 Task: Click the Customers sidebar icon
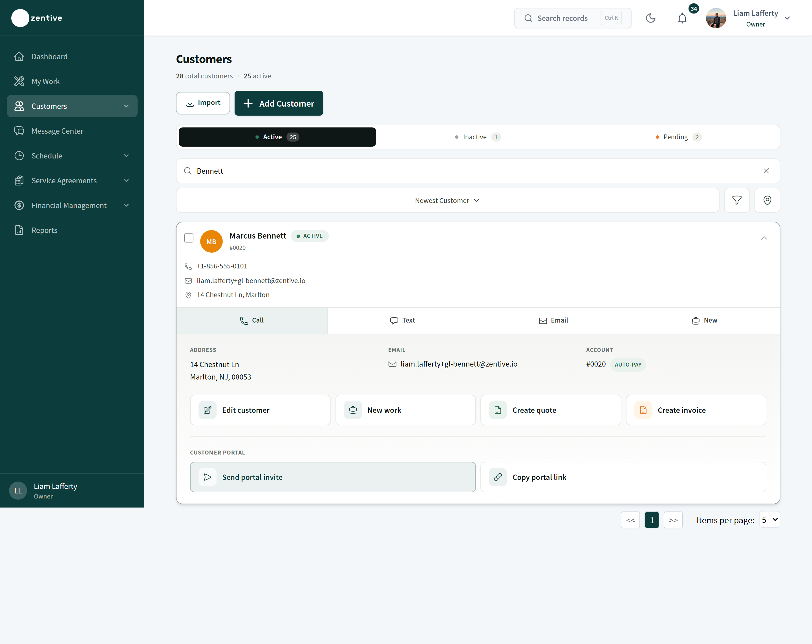19,106
